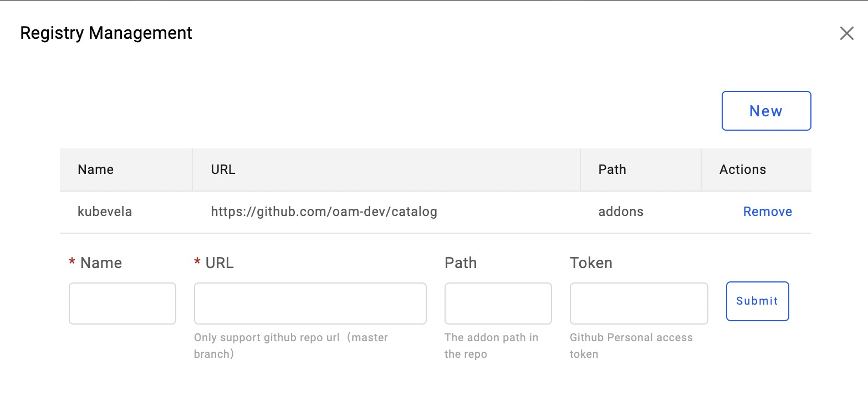Click the New registry button
Image resolution: width=868 pixels, height=401 pixels.
coord(766,111)
